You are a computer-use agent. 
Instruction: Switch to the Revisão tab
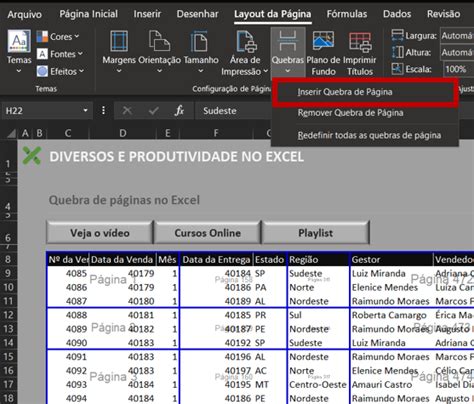pos(443,14)
